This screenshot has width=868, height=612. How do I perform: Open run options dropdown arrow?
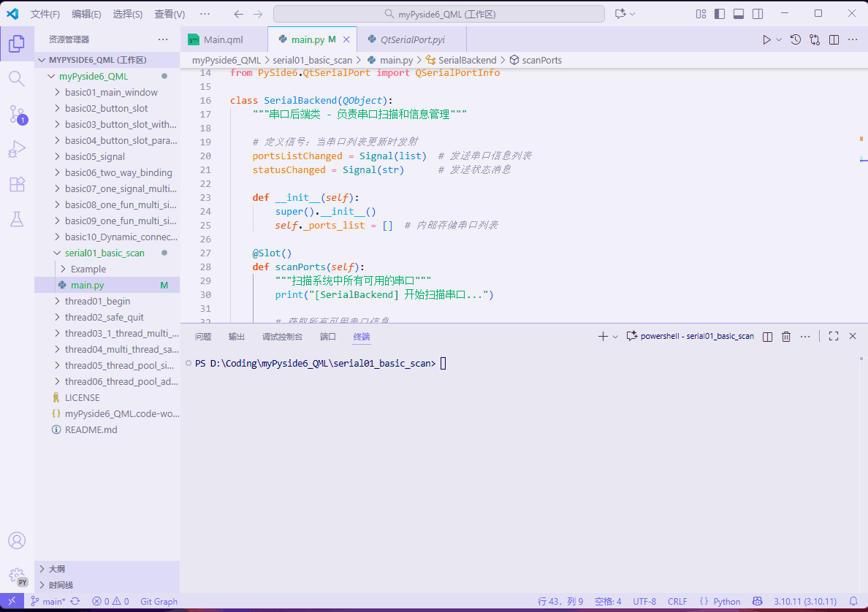tap(779, 40)
